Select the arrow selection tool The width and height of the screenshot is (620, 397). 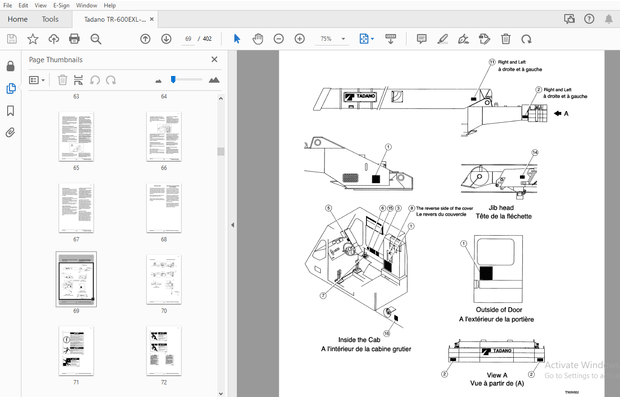[237, 39]
